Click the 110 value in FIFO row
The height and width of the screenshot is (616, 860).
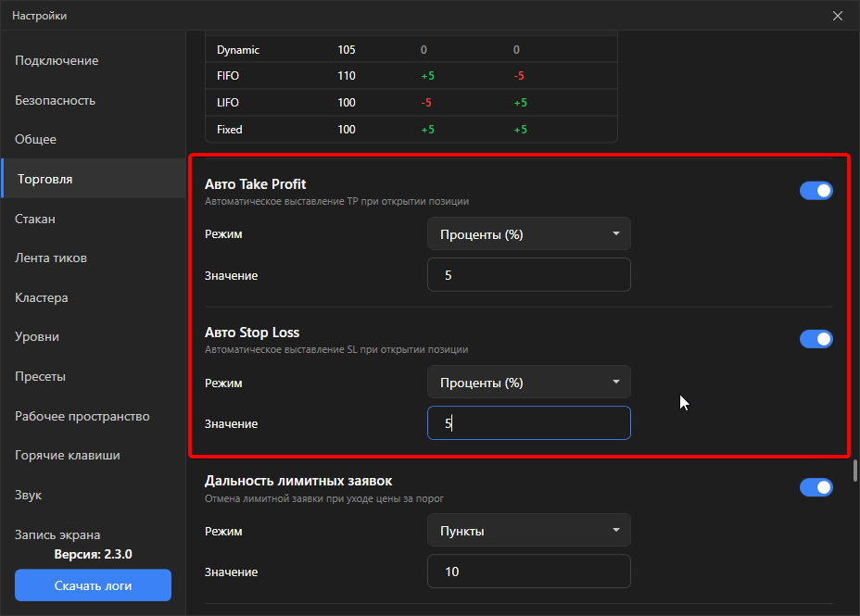point(347,76)
